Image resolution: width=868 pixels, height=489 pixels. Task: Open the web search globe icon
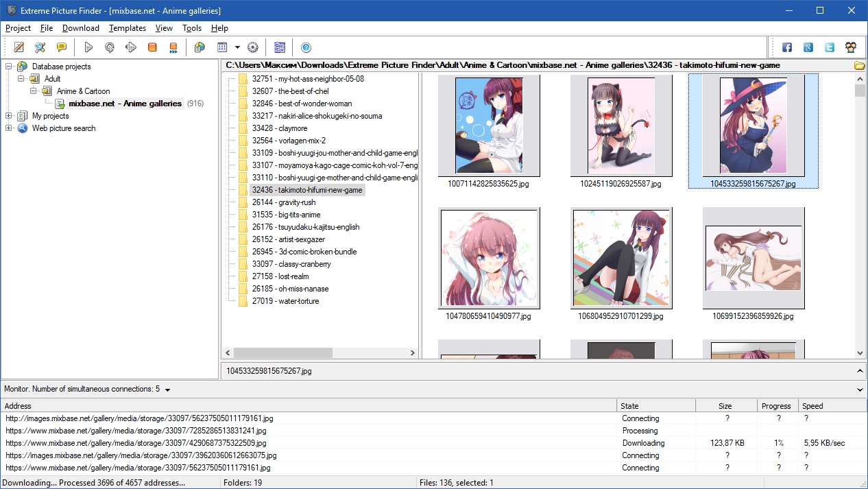tap(200, 47)
